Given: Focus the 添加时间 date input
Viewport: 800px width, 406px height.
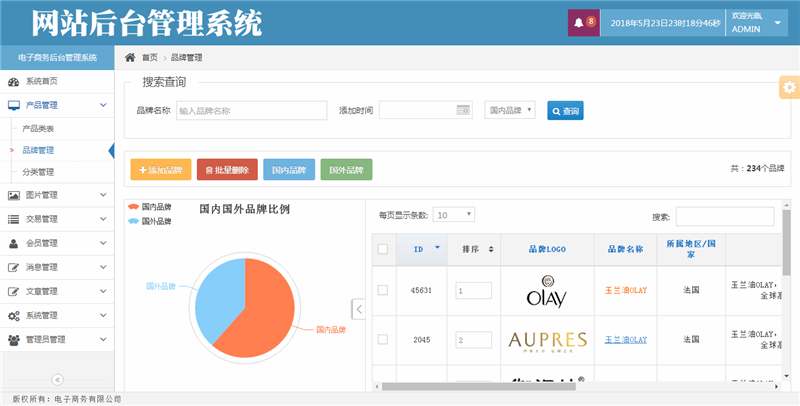Looking at the screenshot, I should click(x=426, y=110).
